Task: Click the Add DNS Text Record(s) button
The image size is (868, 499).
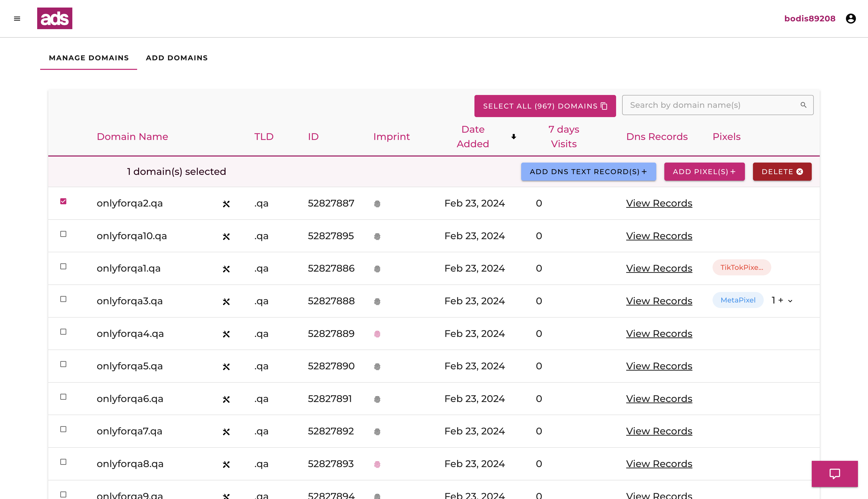Action: [x=588, y=172]
